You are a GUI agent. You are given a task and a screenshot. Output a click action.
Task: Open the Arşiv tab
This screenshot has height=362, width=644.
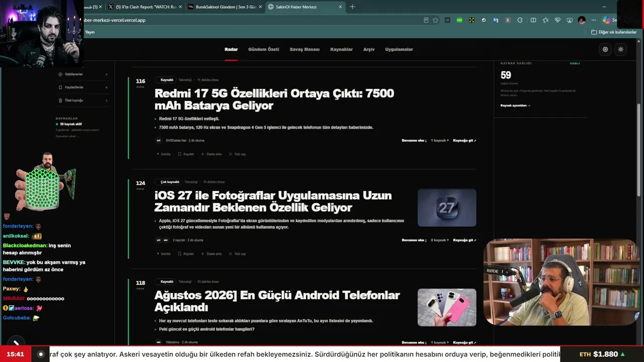[369, 49]
